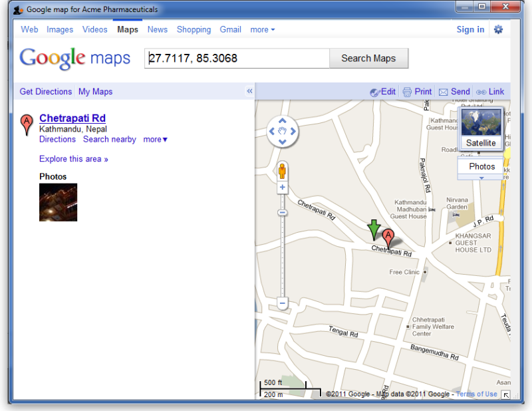Show the Photos layer on the map

pos(479,166)
